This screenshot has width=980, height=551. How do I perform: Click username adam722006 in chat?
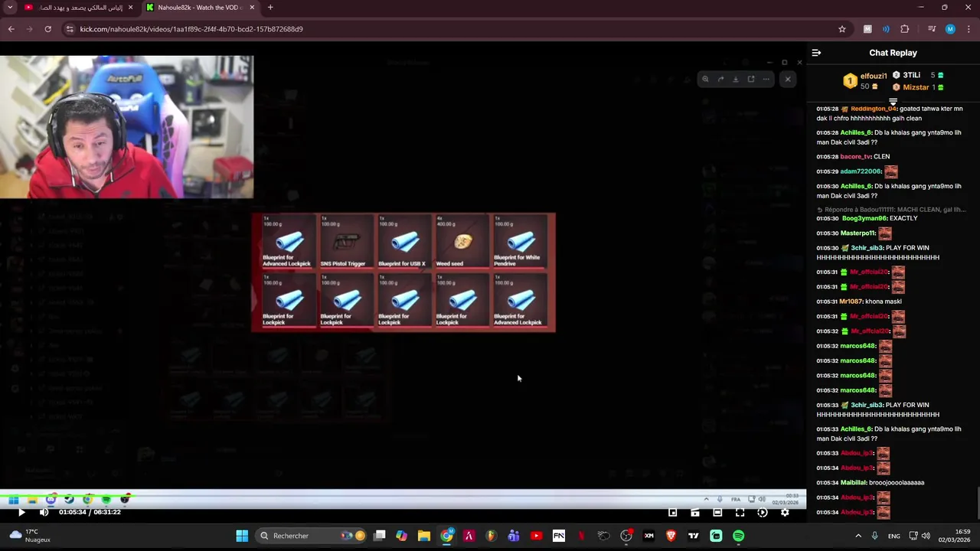(x=861, y=171)
